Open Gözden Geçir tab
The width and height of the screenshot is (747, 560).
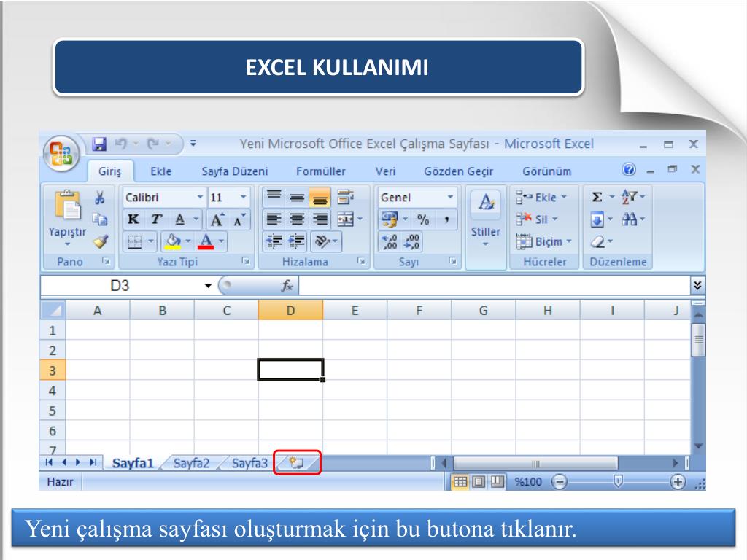(458, 171)
